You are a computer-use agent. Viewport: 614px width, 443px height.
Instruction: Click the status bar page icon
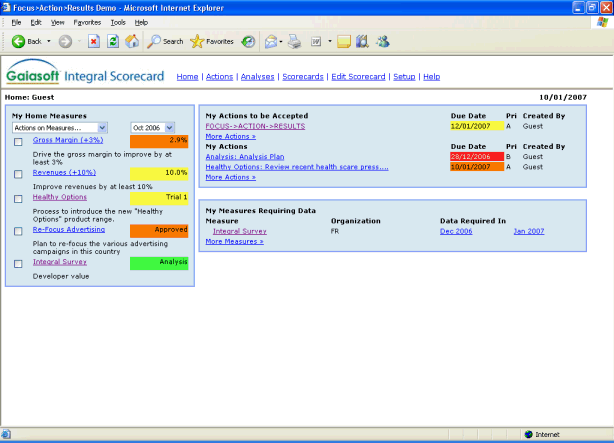pos(6,434)
